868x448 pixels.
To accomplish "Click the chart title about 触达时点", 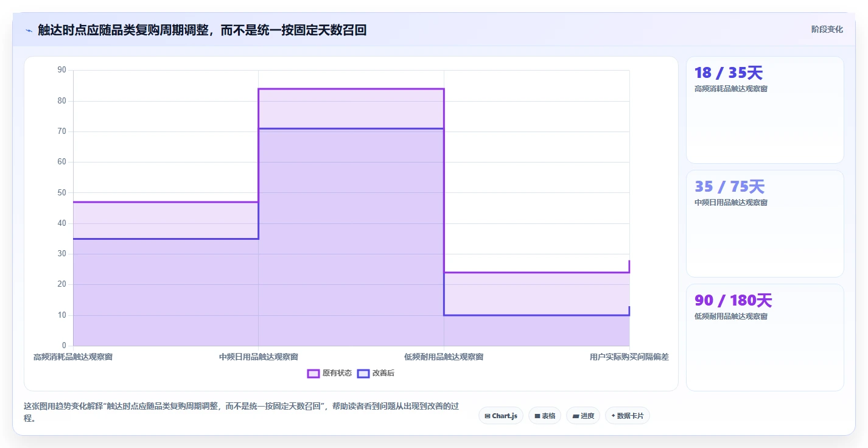I will (x=202, y=30).
